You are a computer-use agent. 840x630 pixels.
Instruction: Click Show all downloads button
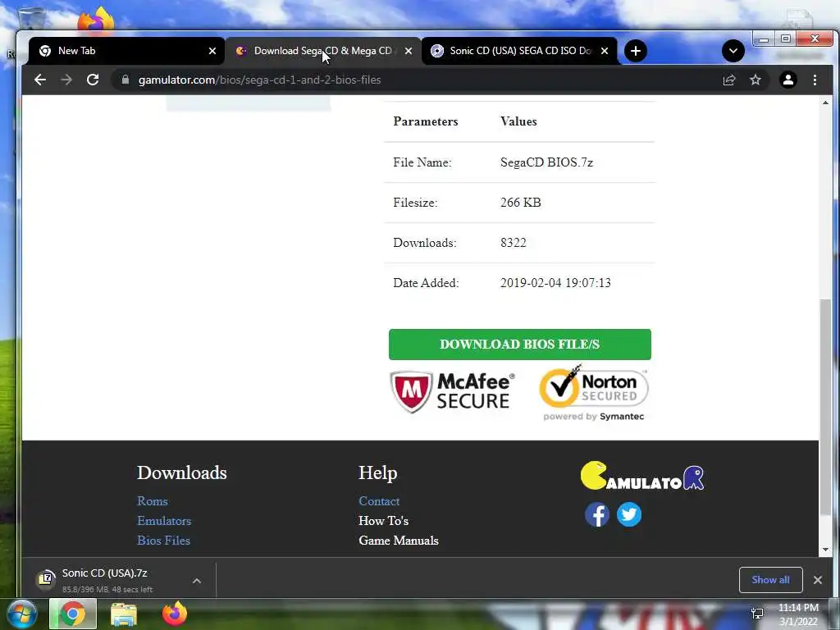(770, 580)
